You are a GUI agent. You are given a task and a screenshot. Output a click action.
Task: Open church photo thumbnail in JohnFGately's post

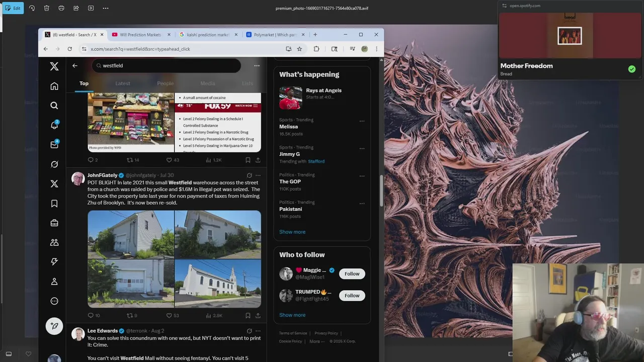(x=218, y=284)
